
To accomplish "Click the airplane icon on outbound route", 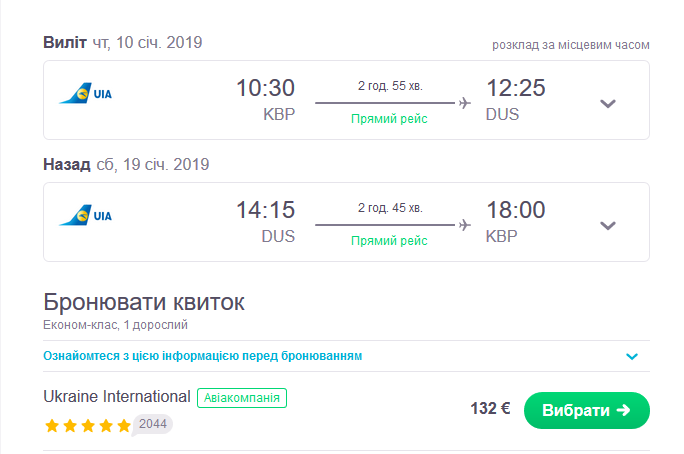I will point(464,102).
